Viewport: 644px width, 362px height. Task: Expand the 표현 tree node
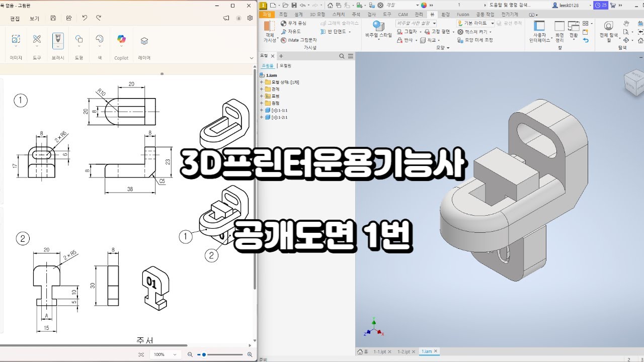coord(262,96)
